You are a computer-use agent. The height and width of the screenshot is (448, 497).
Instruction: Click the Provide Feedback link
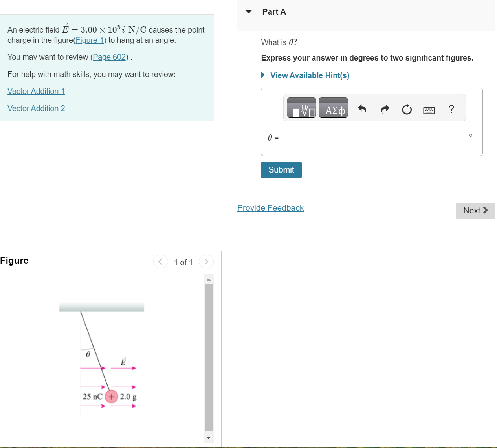point(270,208)
